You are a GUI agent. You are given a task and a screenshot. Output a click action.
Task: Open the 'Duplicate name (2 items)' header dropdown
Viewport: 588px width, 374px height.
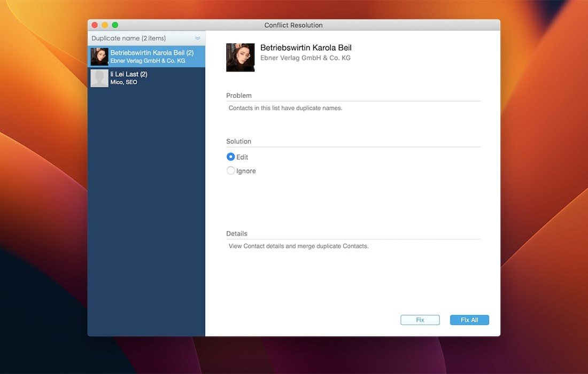click(x=128, y=38)
